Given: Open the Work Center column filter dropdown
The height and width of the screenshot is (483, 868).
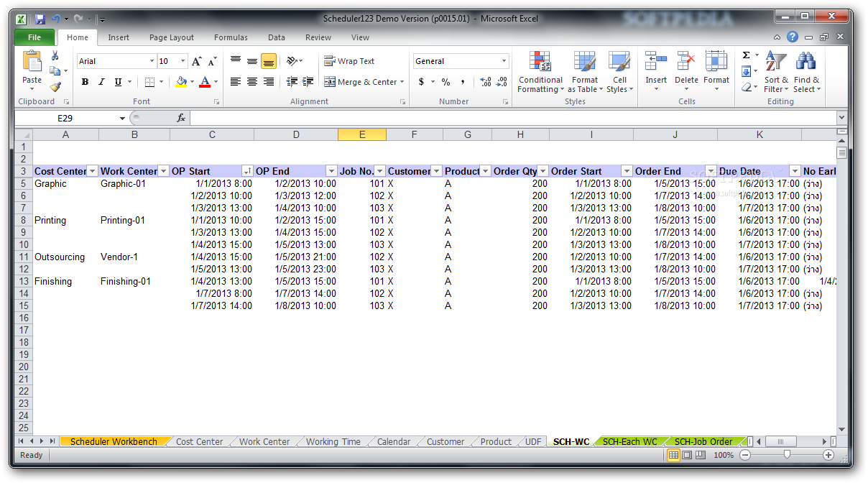Looking at the screenshot, I should 163,171.
